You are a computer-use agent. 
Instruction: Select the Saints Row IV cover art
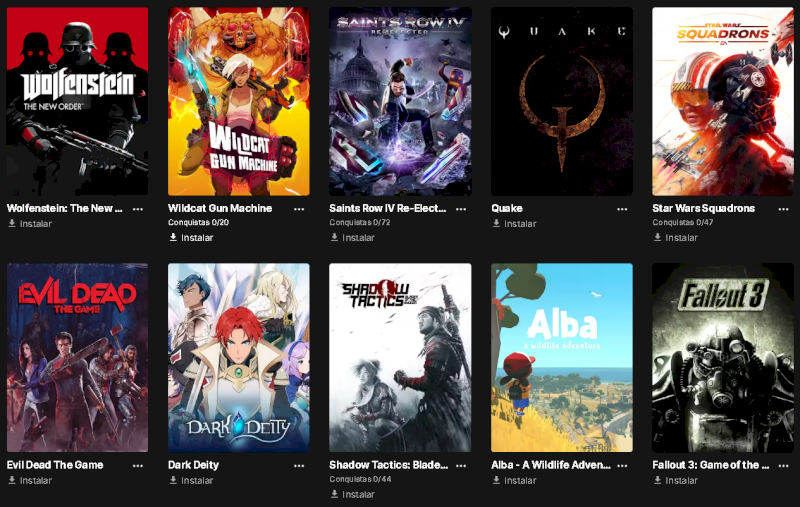(x=400, y=102)
